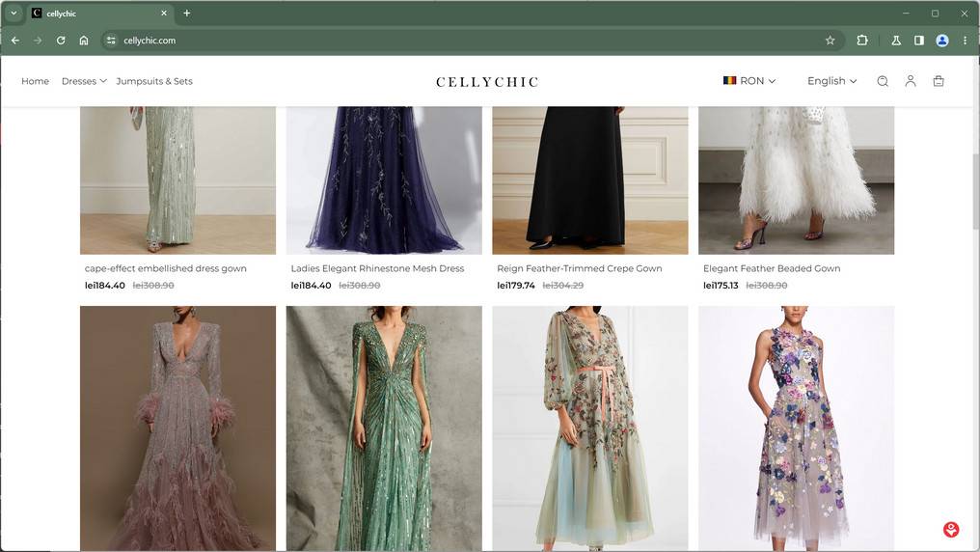Bookmark this page with the star
The image size is (980, 552).
(x=830, y=40)
